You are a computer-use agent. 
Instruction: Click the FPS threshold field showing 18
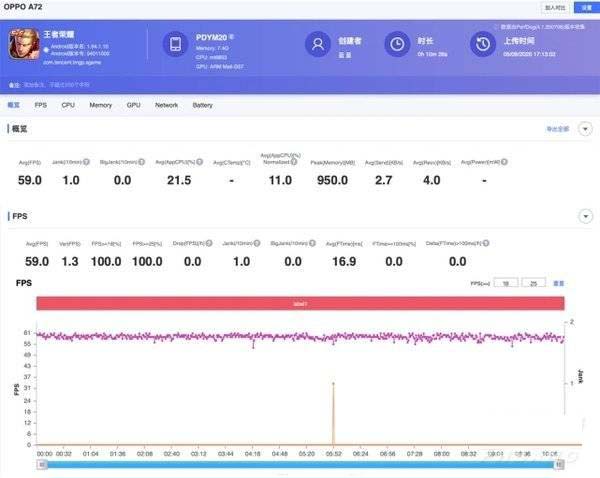click(506, 283)
